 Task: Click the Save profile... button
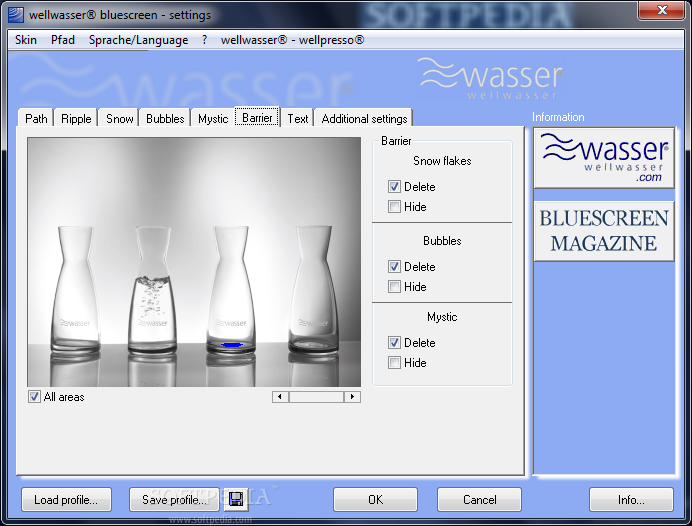coord(174,500)
